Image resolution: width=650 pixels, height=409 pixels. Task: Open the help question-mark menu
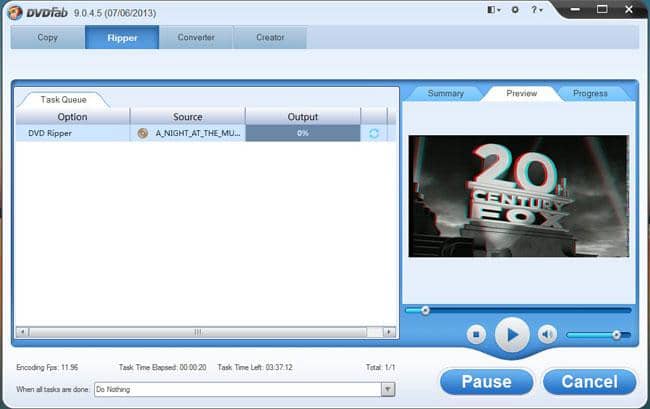tap(536, 10)
